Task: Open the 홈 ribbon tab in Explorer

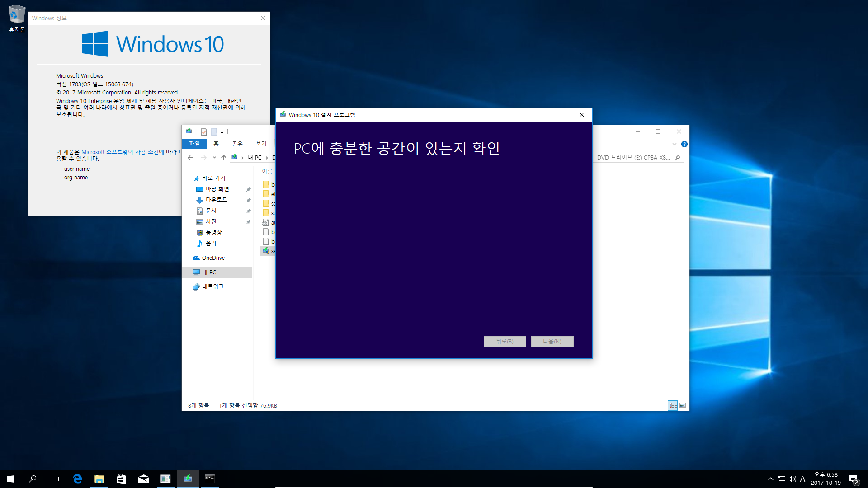Action: 216,144
